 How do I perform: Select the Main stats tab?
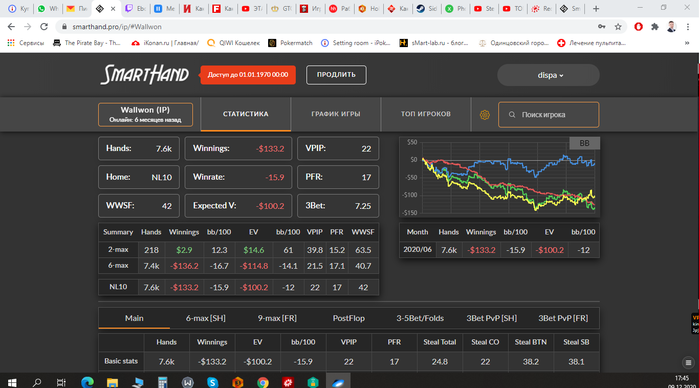click(134, 318)
